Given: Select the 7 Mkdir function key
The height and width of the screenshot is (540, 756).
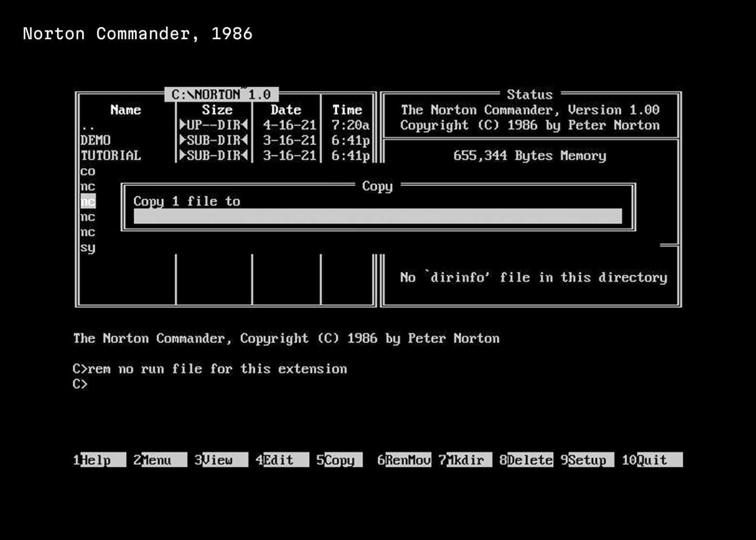Looking at the screenshot, I should point(465,460).
